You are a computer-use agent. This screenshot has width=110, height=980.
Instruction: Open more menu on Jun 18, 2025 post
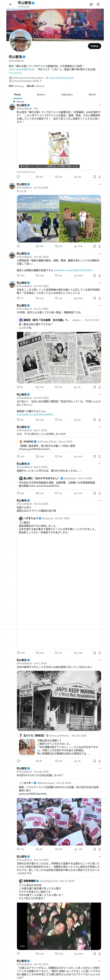[99, 185]
